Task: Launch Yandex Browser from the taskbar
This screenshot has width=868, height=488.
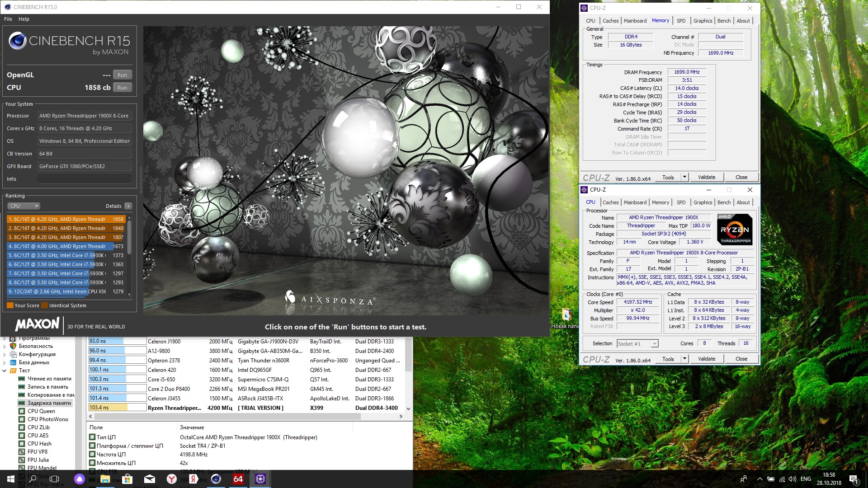Action: tap(172, 479)
